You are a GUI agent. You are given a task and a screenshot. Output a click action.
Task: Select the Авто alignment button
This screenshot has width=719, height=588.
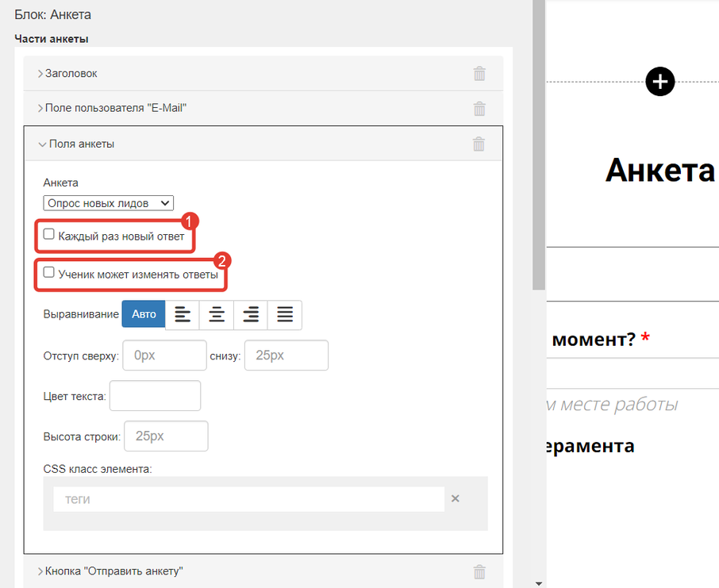tap(144, 315)
